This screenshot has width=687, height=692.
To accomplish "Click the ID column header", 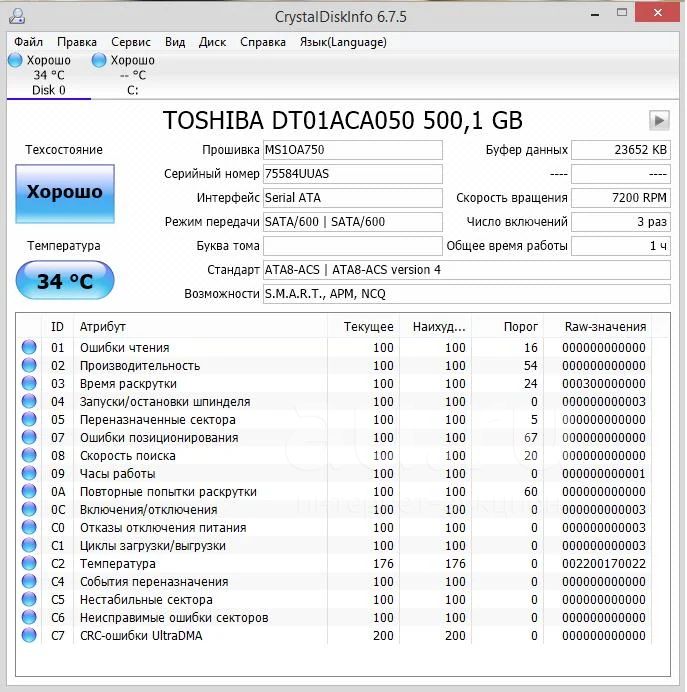I will click(57, 327).
